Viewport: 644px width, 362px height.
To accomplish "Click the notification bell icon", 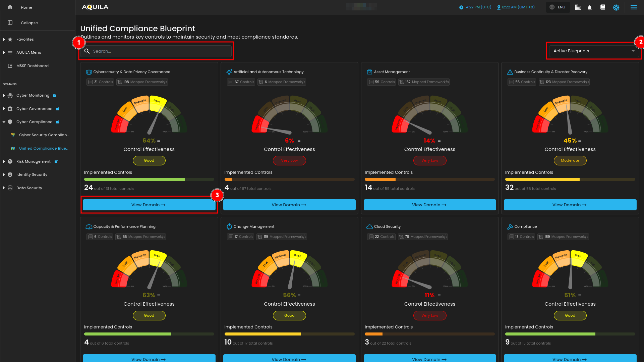I will tap(590, 7).
